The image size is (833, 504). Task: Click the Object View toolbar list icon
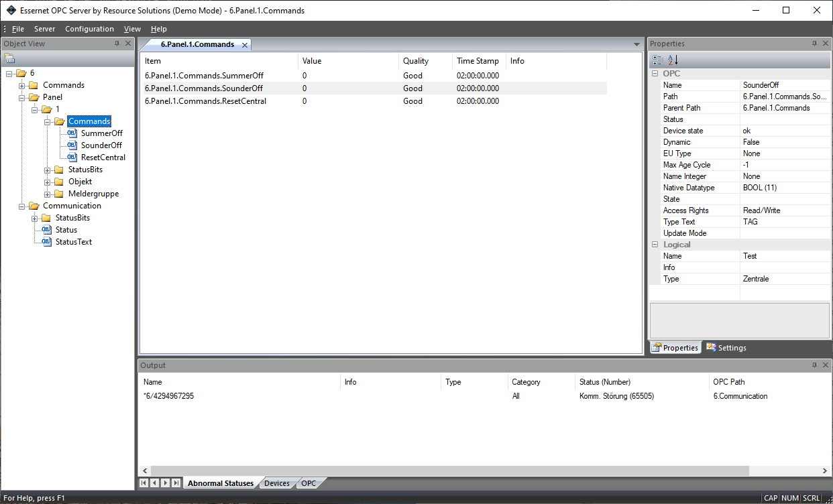point(9,58)
